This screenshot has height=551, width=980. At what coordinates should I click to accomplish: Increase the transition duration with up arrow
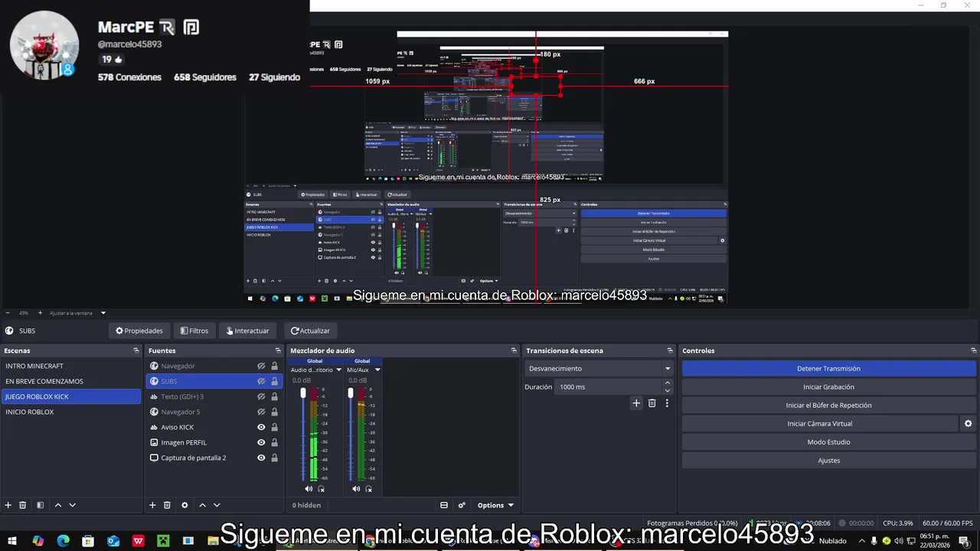[x=668, y=383]
